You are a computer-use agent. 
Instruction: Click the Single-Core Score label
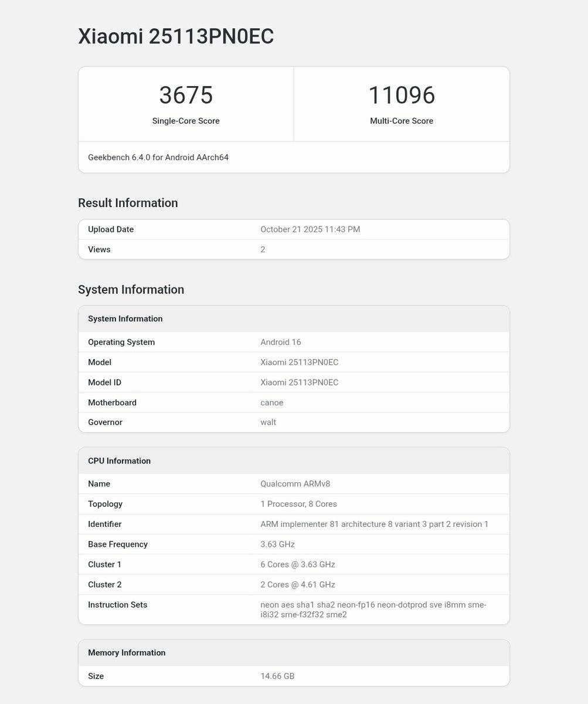186,121
